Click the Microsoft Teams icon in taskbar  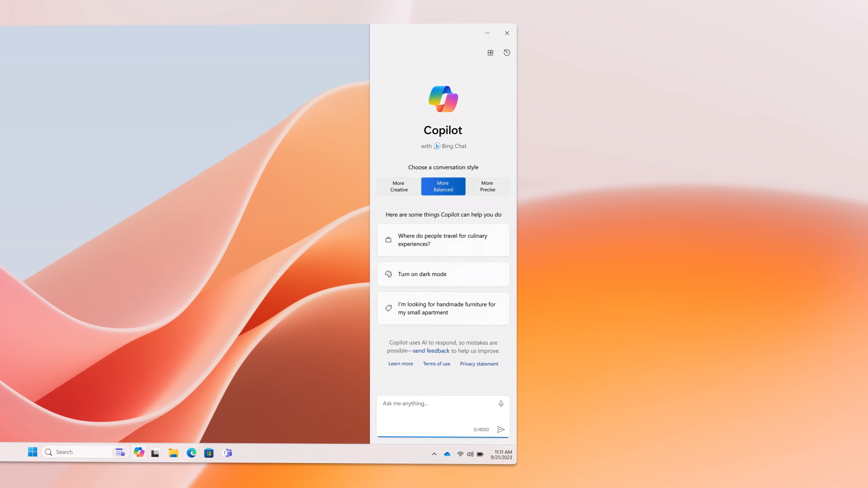(227, 452)
